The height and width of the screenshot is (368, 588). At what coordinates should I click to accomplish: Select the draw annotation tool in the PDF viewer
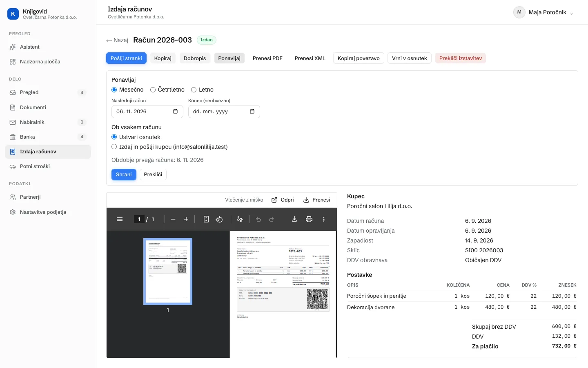pos(240,219)
